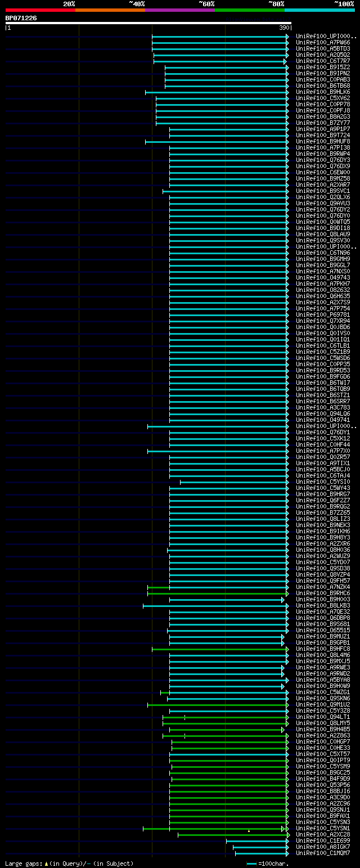
Task: Select the label UniRef100_O49743
Action: 323,278
